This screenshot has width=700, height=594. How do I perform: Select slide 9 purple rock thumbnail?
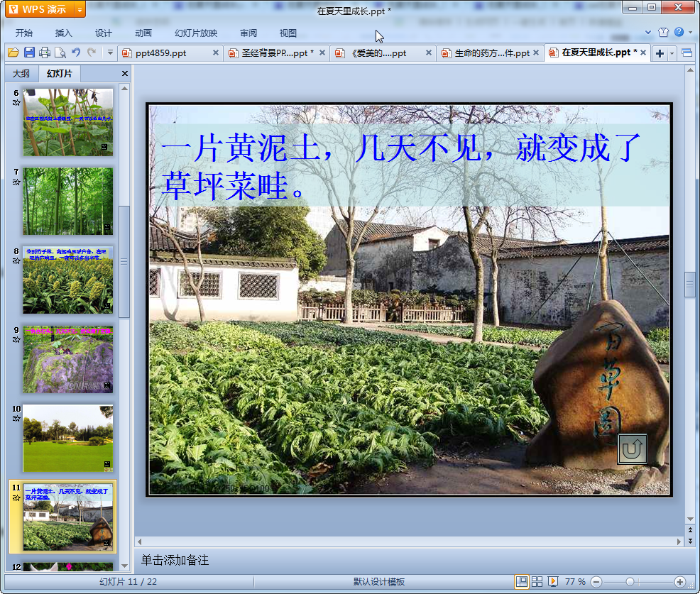coord(68,359)
